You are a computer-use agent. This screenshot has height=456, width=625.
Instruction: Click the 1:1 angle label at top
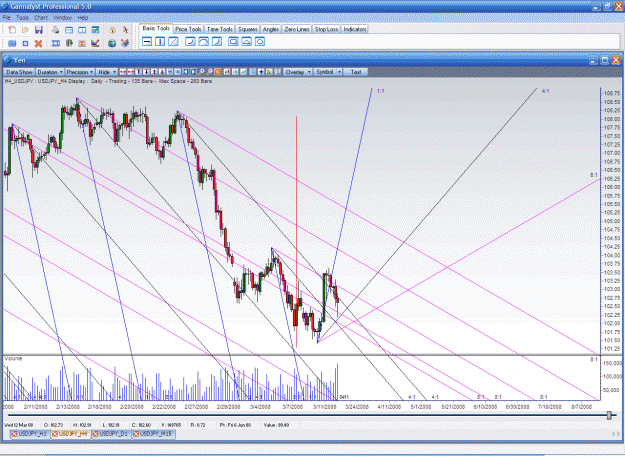(x=380, y=91)
